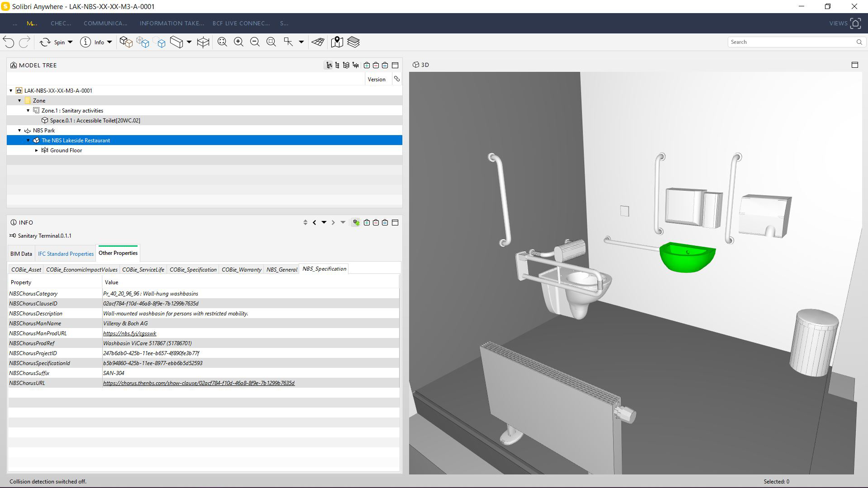Click the stacked layers icon in toolbar
The width and height of the screenshot is (868, 488).
point(353,42)
